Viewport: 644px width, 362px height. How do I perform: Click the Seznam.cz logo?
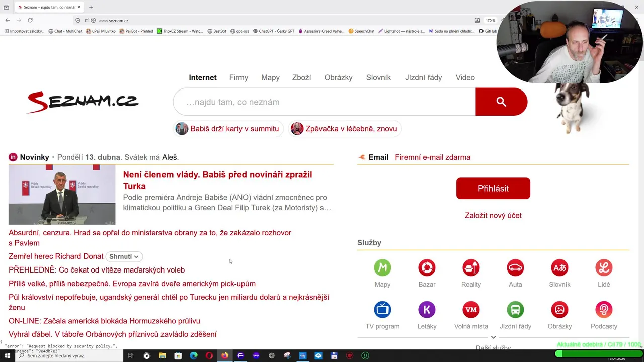tap(83, 102)
